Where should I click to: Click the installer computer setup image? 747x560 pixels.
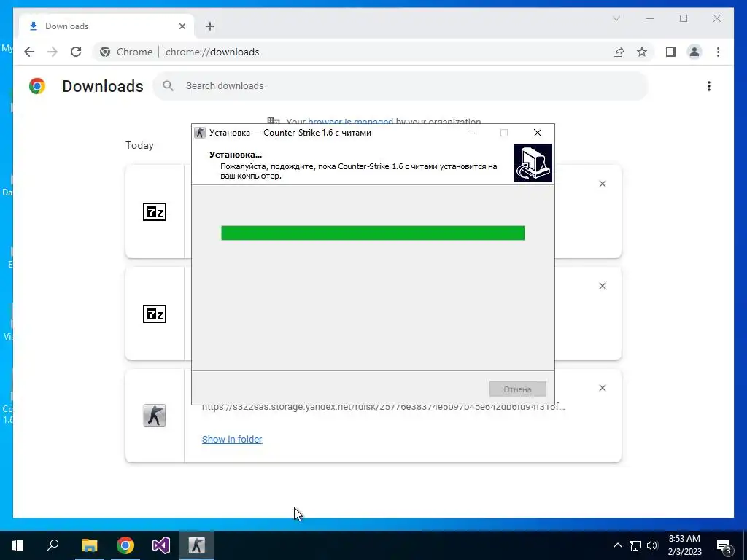(x=533, y=163)
